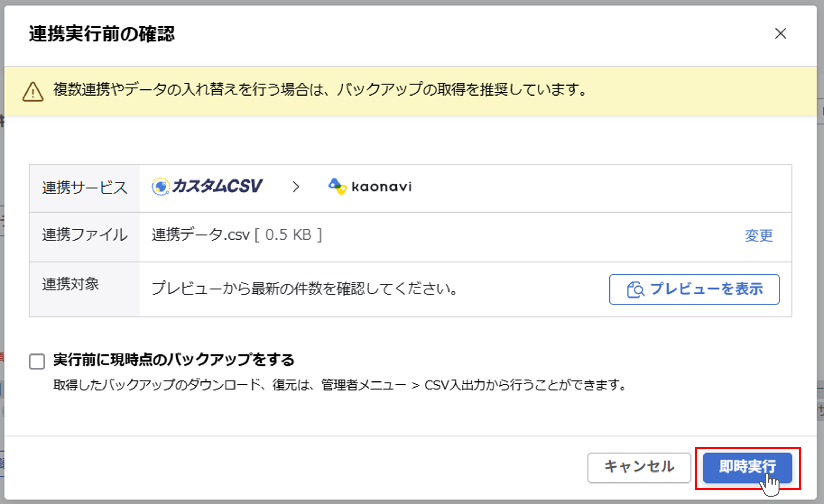Click the 連携サービス row label
Image resolution: width=824 pixels, height=504 pixels.
click(85, 188)
